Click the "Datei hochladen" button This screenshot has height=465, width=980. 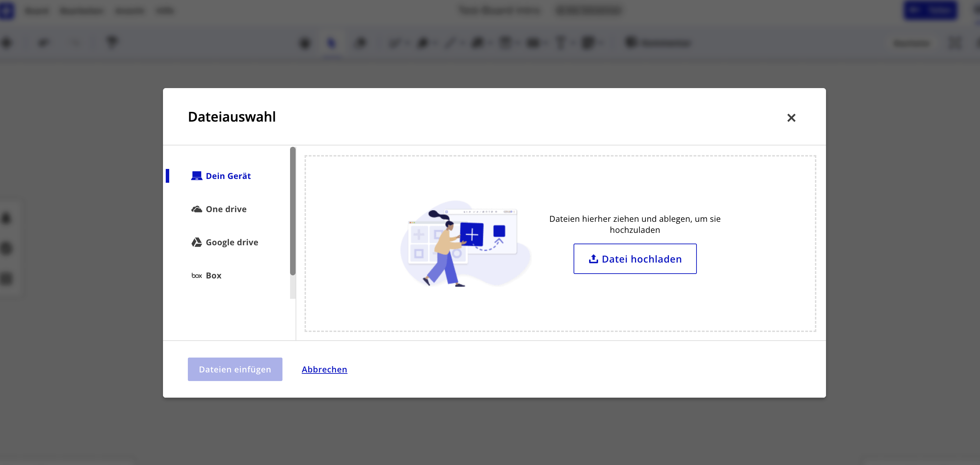(635, 259)
